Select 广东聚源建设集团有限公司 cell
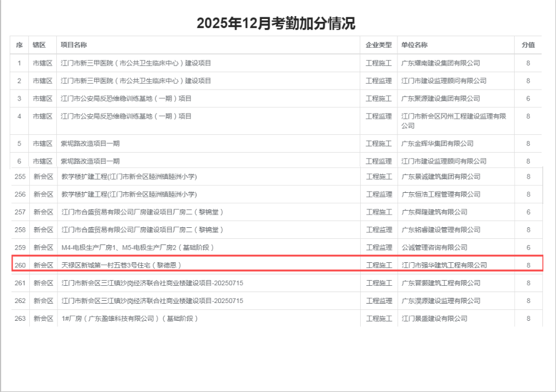The height and width of the screenshot is (392, 556). pos(440,98)
